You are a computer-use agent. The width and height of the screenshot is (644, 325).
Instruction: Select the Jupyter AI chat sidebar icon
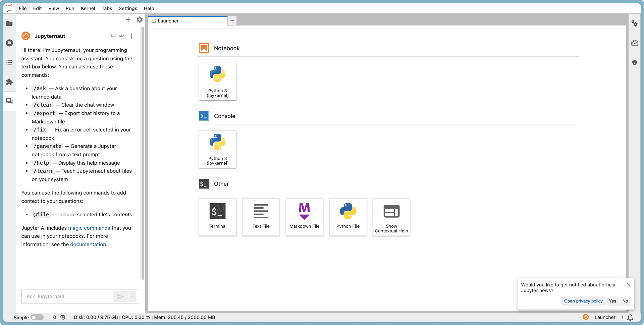(9, 101)
